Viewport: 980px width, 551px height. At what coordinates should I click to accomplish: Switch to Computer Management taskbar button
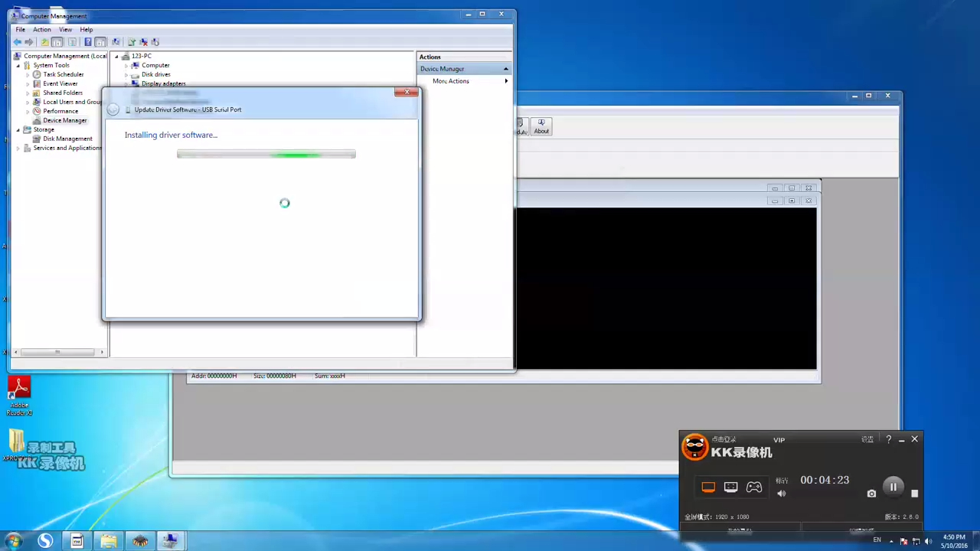170,541
